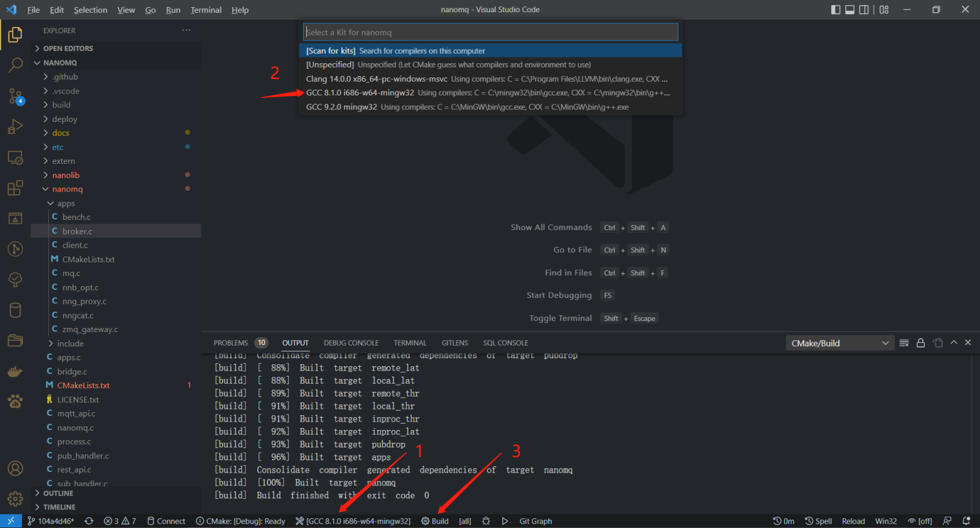Open the paw-print view in activity bar
980x528 pixels.
[x=15, y=402]
